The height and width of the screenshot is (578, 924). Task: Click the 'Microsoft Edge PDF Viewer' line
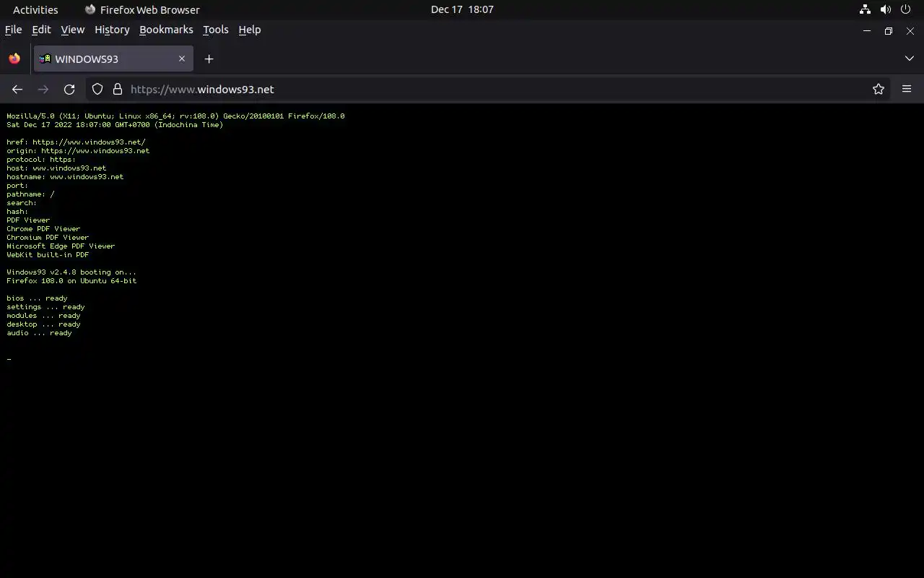pos(61,246)
